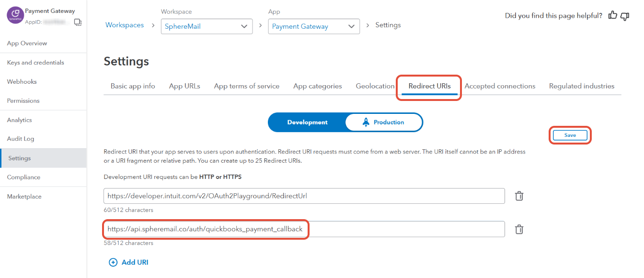Click the Settings page heading
The image size is (644, 278).
click(126, 61)
